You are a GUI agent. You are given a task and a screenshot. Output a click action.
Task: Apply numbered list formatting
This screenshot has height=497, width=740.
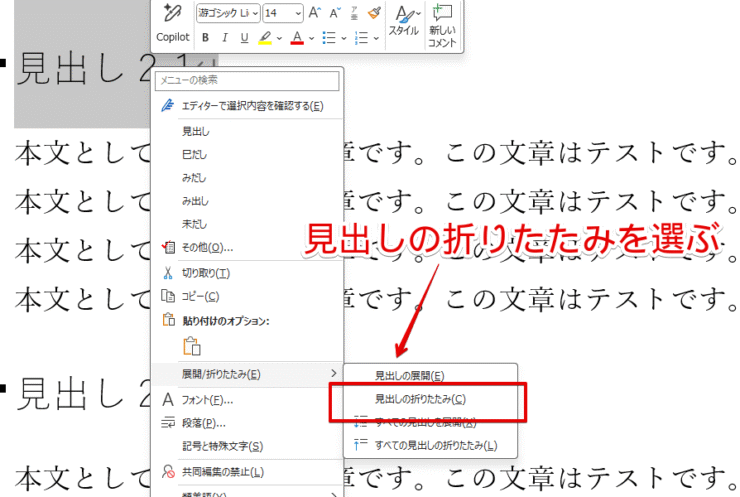pos(362,38)
